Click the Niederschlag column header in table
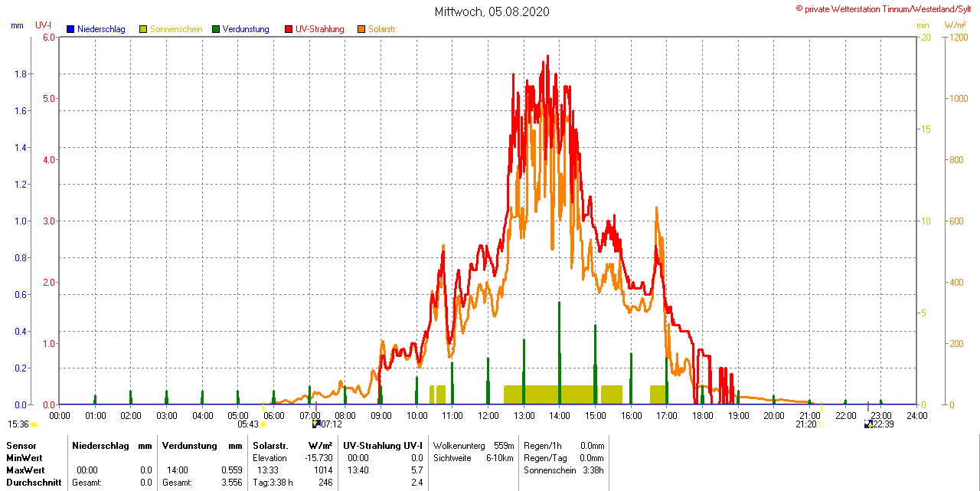The image size is (980, 491). [101, 445]
